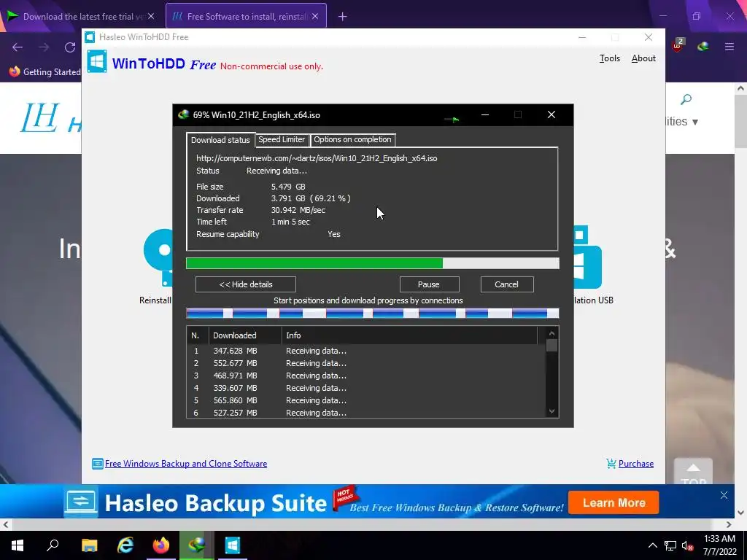The image size is (747, 560).
Task: Click the download URL text
Action: click(x=317, y=158)
